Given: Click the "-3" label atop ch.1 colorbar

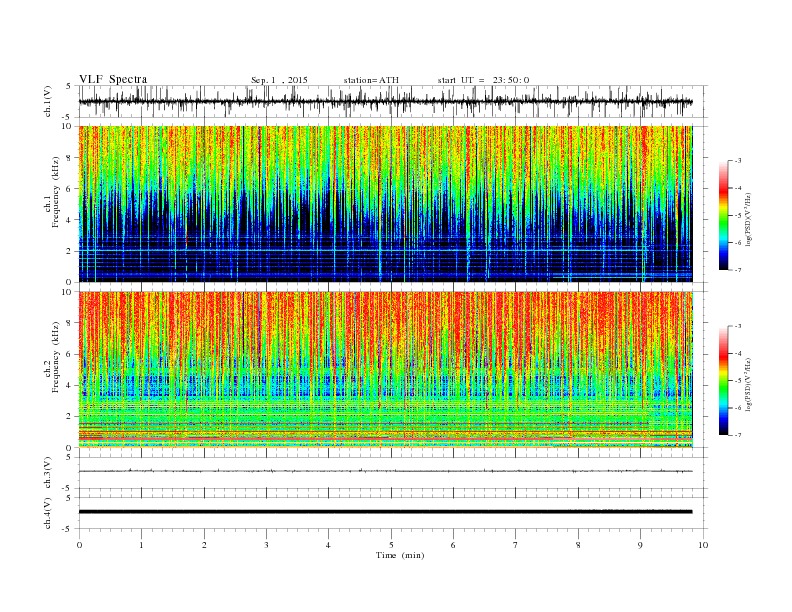Looking at the screenshot, I should tap(737, 161).
